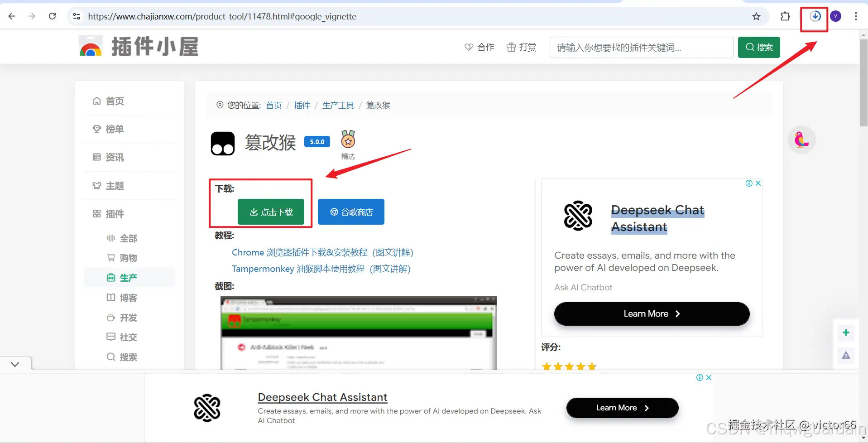Open ad info icon on bottom banner

point(700,377)
